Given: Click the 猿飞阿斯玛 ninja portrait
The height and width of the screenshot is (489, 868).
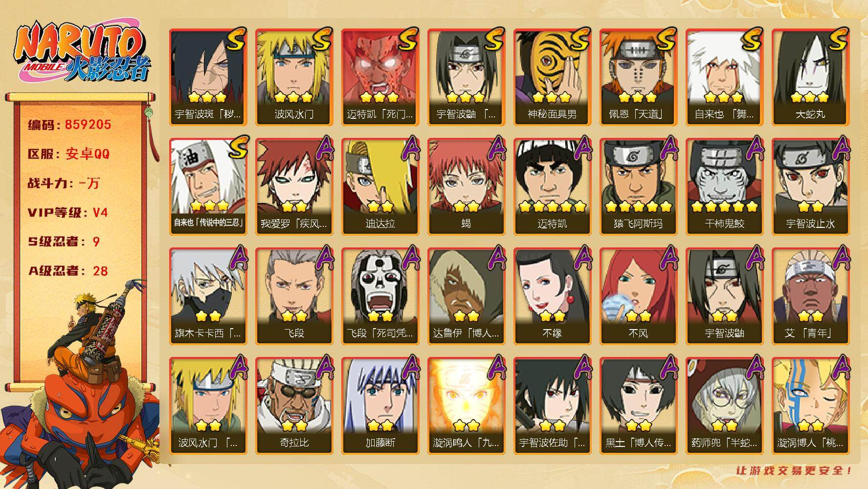Looking at the screenshot, I should pyautogui.click(x=638, y=187).
